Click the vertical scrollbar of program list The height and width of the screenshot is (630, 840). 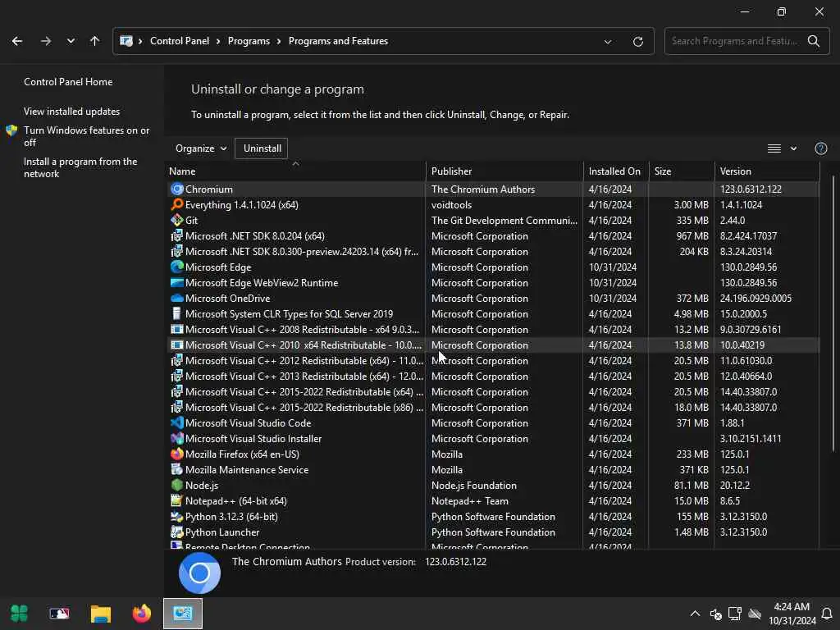833,313
